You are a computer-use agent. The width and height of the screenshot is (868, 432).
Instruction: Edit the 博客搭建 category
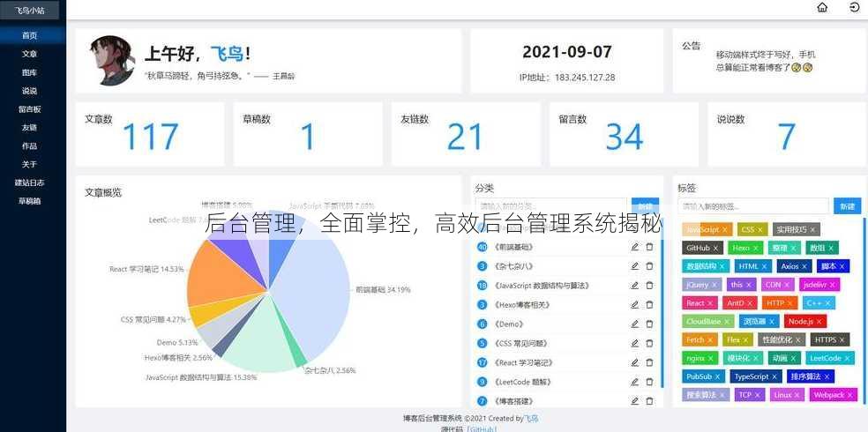coord(635,401)
